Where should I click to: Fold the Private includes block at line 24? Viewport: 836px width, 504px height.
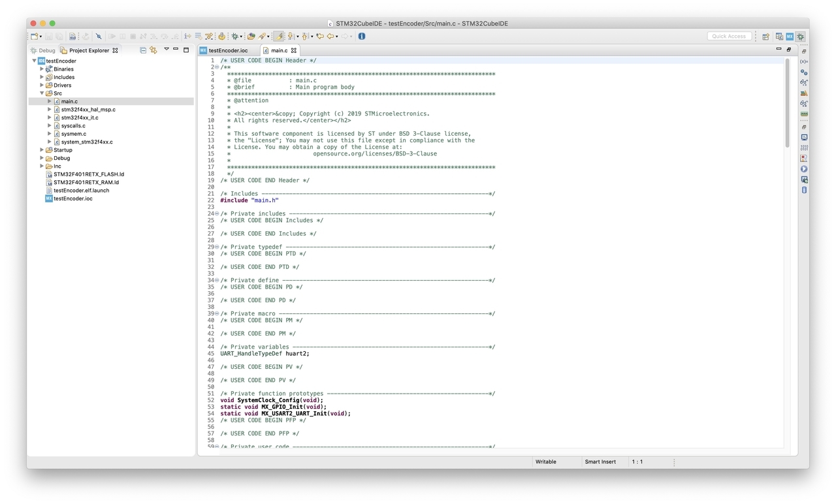coord(217,213)
